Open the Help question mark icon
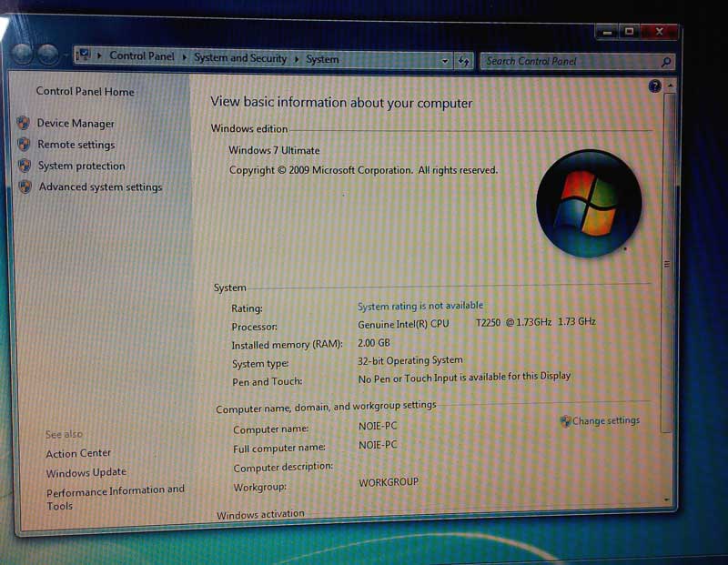The width and height of the screenshot is (728, 565). (654, 86)
